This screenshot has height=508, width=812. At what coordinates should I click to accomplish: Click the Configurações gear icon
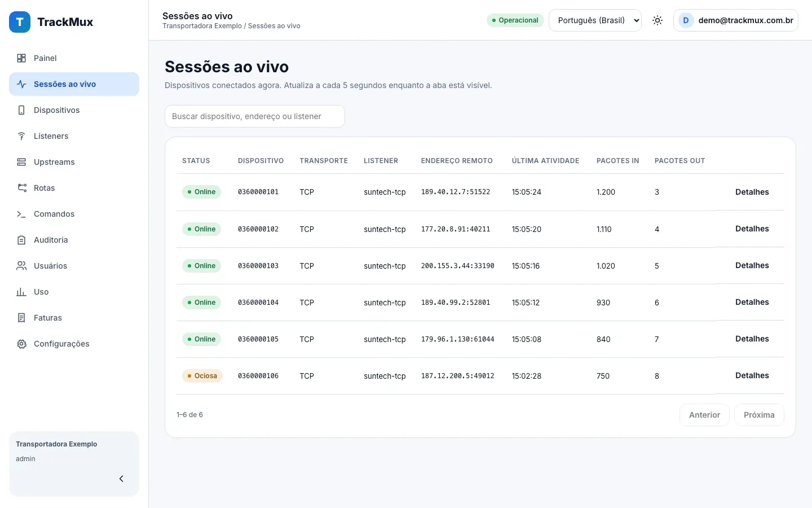click(21, 344)
